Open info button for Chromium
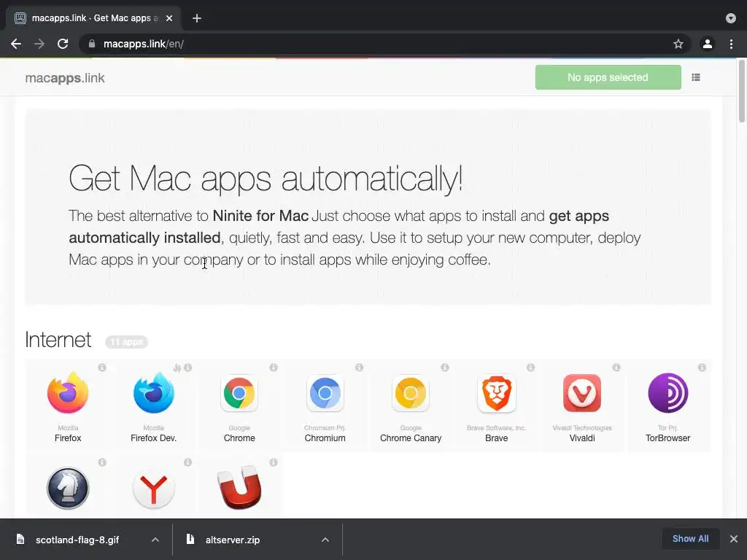This screenshot has width=747, height=560. (x=359, y=367)
